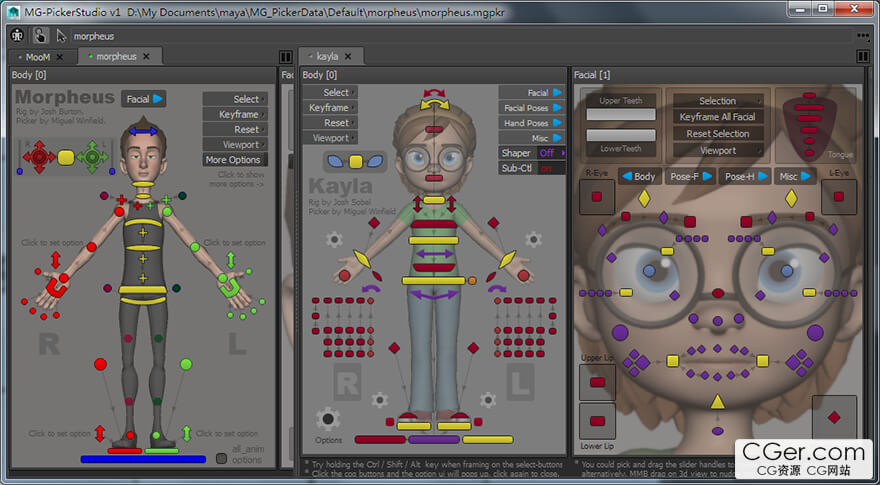Switch to the kayla tab
880x485 pixels.
click(327, 57)
